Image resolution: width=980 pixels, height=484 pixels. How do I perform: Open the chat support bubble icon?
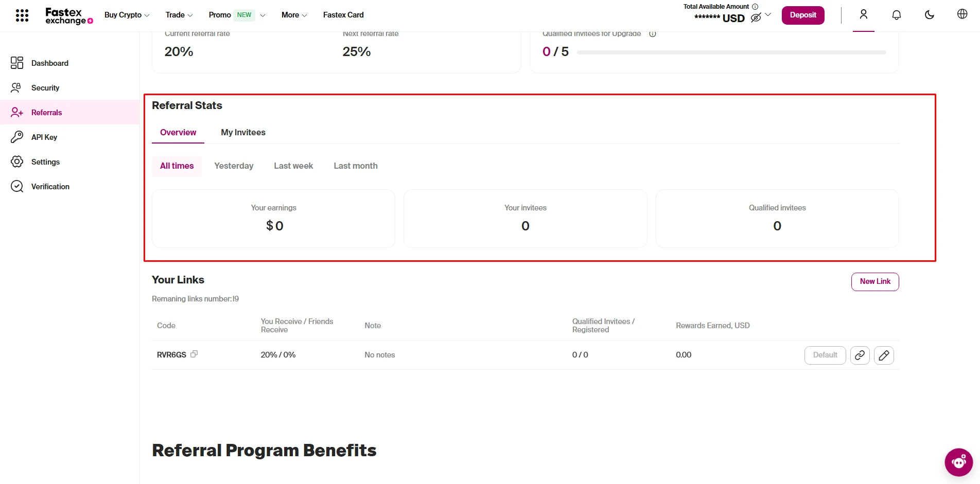958,462
